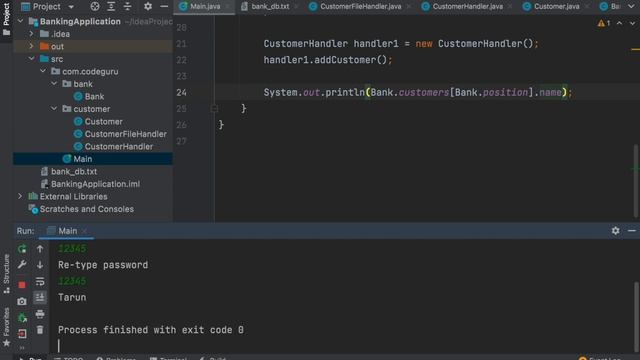
Task: Select the Customer class in tree
Action: coord(98,121)
